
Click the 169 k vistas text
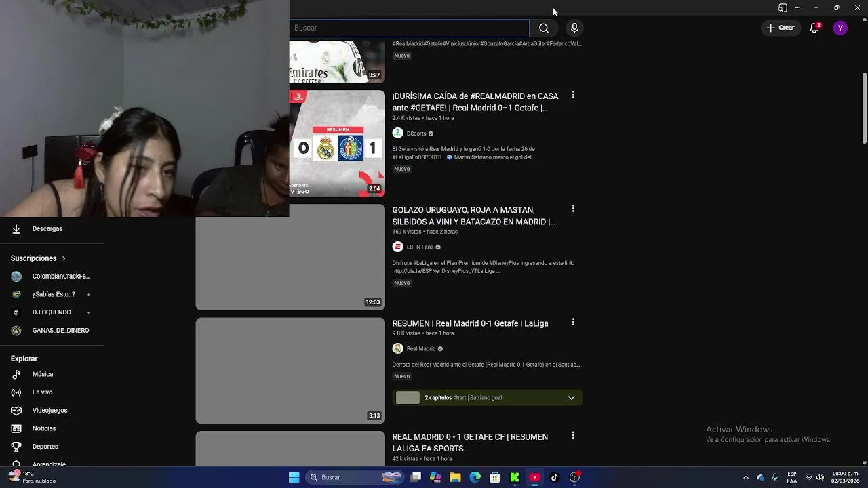[406, 232]
